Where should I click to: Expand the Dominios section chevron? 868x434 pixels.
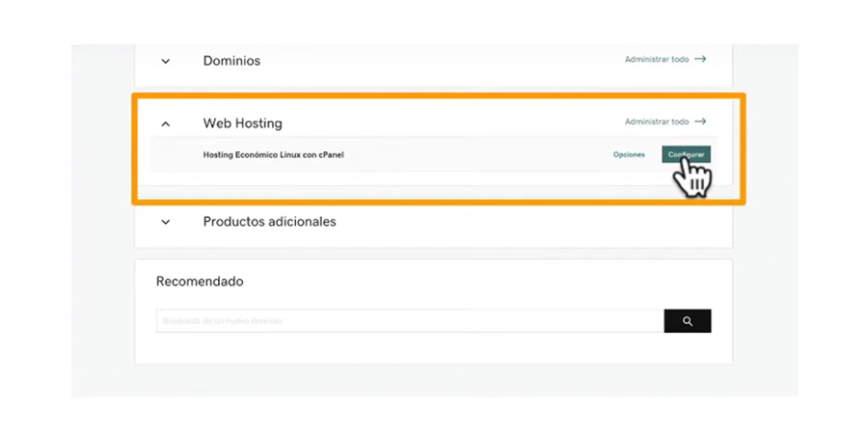point(166,61)
